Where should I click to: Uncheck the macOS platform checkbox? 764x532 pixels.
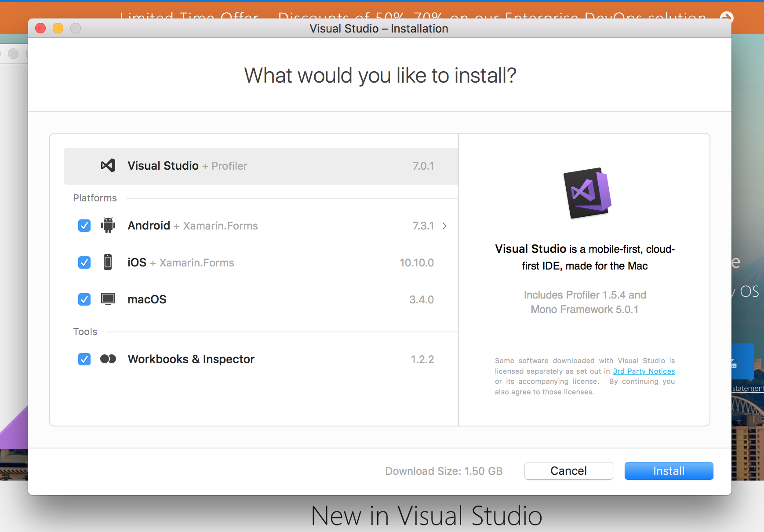point(84,299)
